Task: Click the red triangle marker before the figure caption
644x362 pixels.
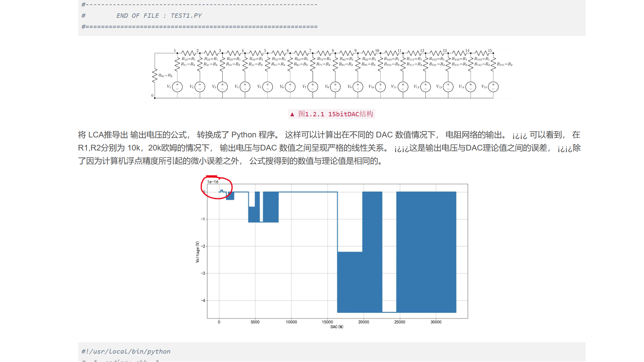Action: (x=292, y=114)
